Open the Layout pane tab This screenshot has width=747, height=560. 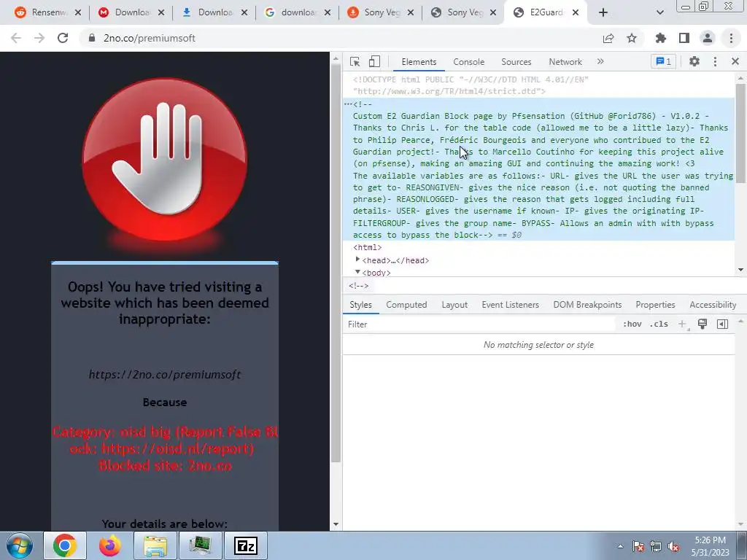[454, 305]
